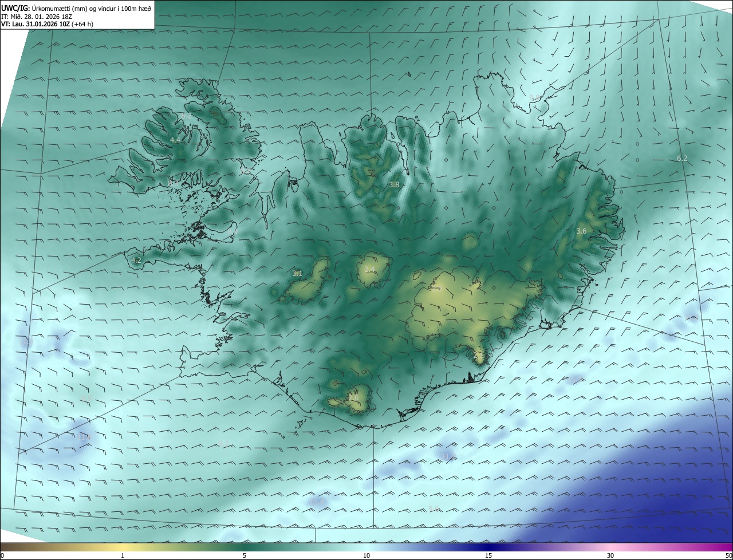The image size is (733, 560).
Task: Click the '4.4' value on the map
Action: [x=175, y=140]
